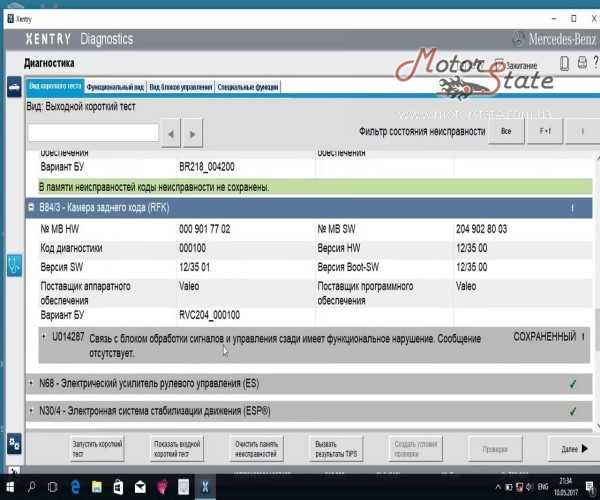Click the RVC204_000100 variant value
Viewport: 600px width, 500px height.
[x=209, y=315]
